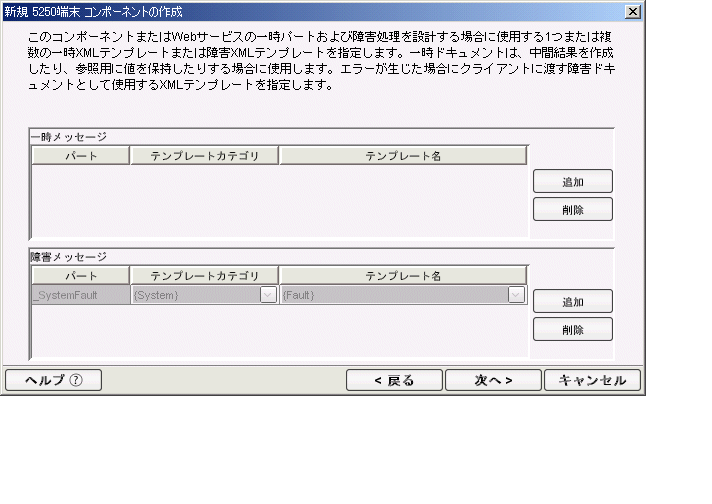Click テンプレートカテゴリ header in 一時メッセージ table
The width and height of the screenshot is (712, 504).
coord(204,156)
